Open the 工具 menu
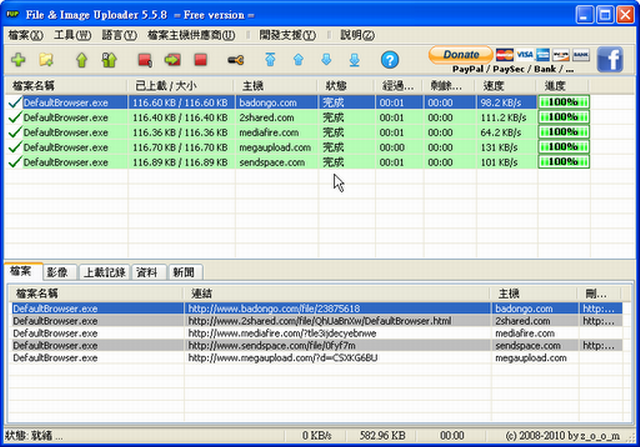 [x=71, y=35]
